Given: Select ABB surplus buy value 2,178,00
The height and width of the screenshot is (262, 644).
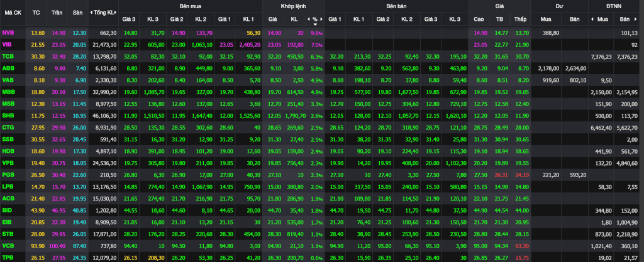Looking at the screenshot, I should click(x=548, y=68).
